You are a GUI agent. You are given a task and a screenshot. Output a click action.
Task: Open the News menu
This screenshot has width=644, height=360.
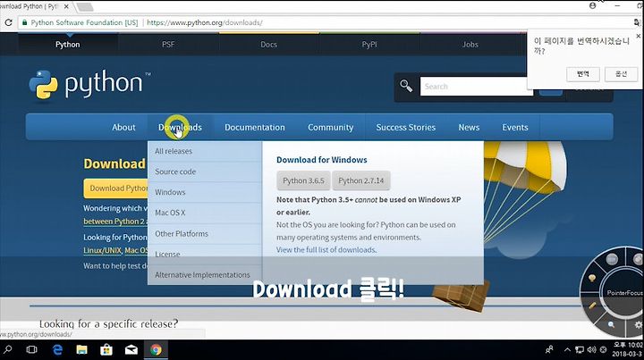(469, 127)
